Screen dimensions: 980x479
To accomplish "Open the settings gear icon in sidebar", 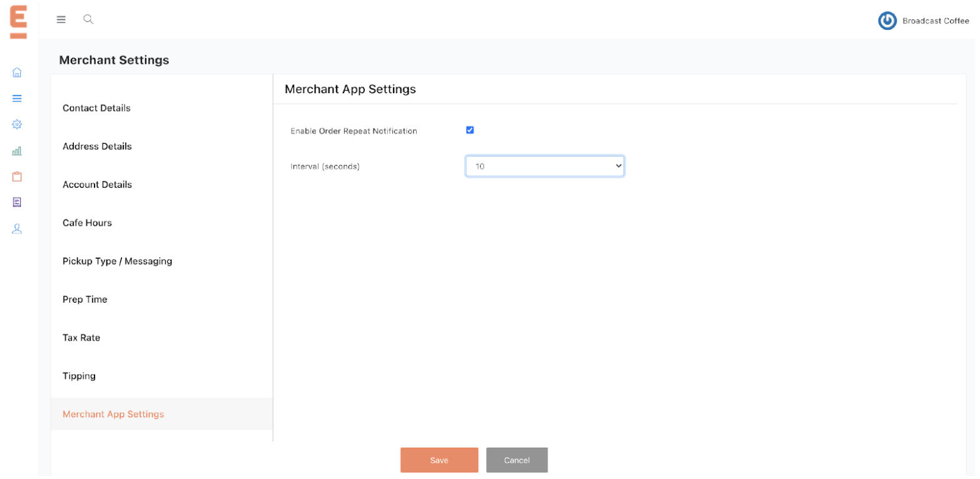I will (x=16, y=124).
